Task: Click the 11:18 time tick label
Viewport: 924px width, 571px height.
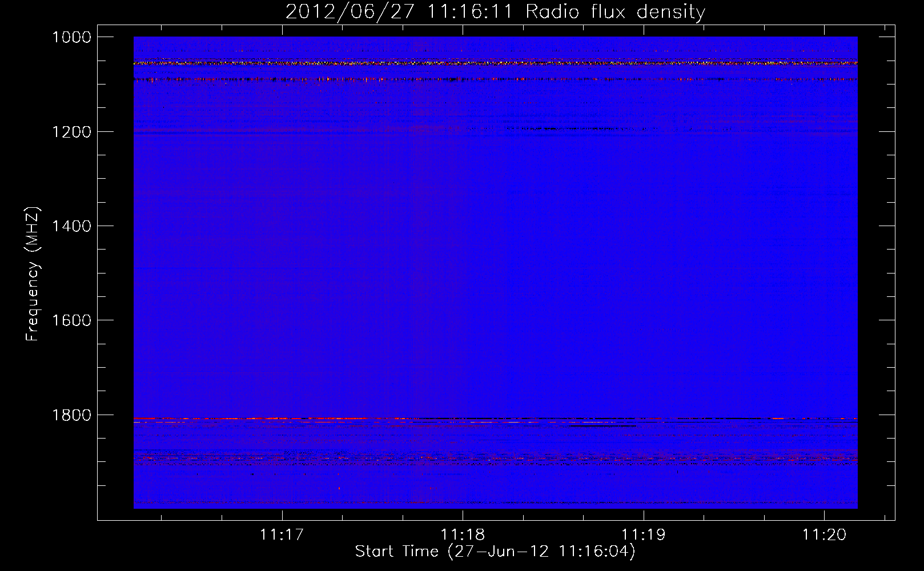Action: tap(463, 535)
